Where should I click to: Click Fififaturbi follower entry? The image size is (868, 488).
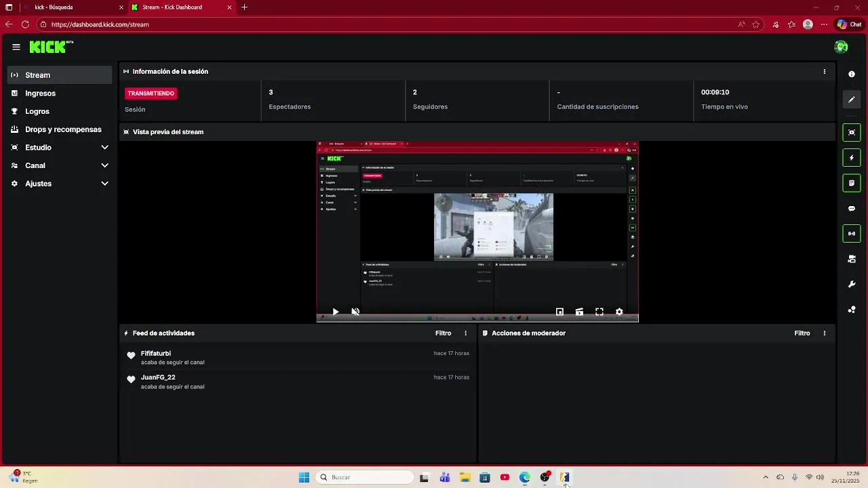[298, 358]
